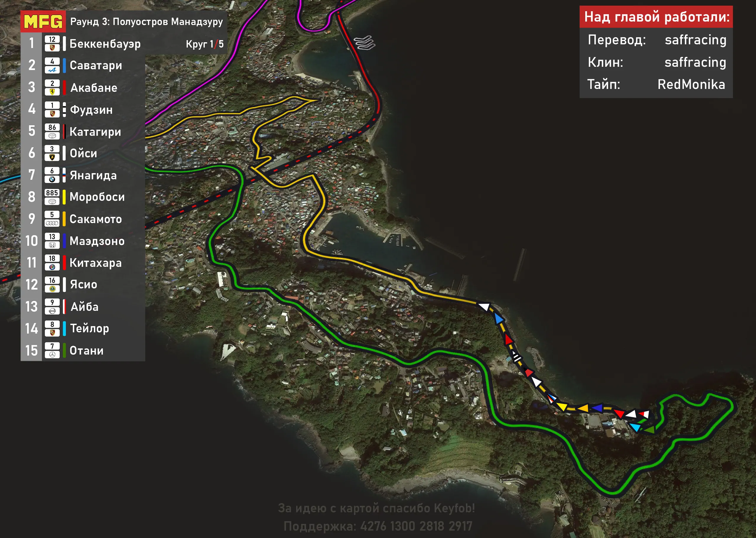This screenshot has width=756, height=538.
Task: Click the Honda logo beside Маэдзоно
Action: 52,245
